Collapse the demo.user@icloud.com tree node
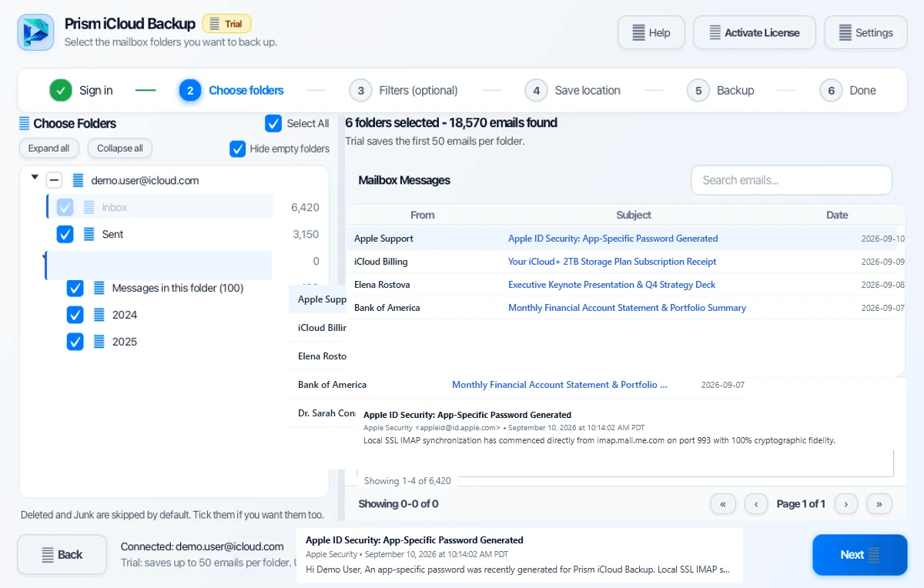 (x=34, y=177)
